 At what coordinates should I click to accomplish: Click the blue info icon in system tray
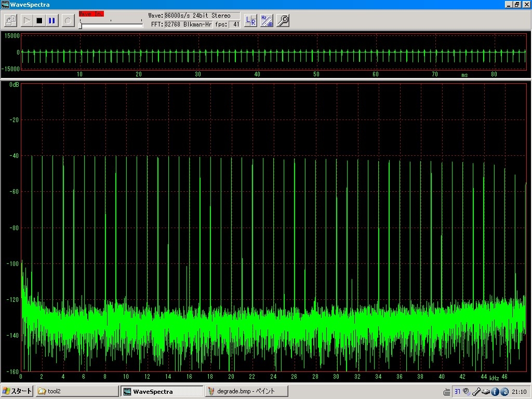click(x=495, y=392)
